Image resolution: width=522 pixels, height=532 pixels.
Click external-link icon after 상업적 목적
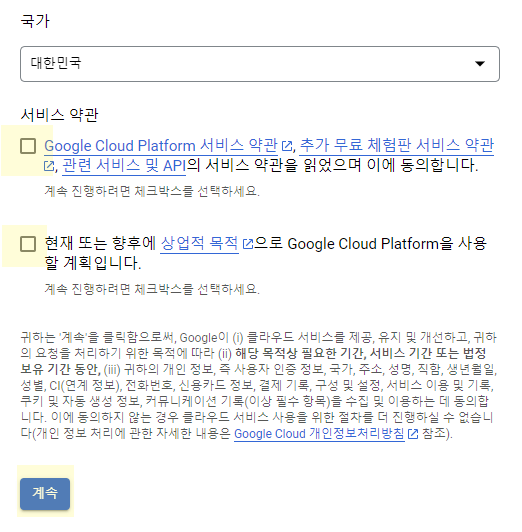click(x=248, y=244)
